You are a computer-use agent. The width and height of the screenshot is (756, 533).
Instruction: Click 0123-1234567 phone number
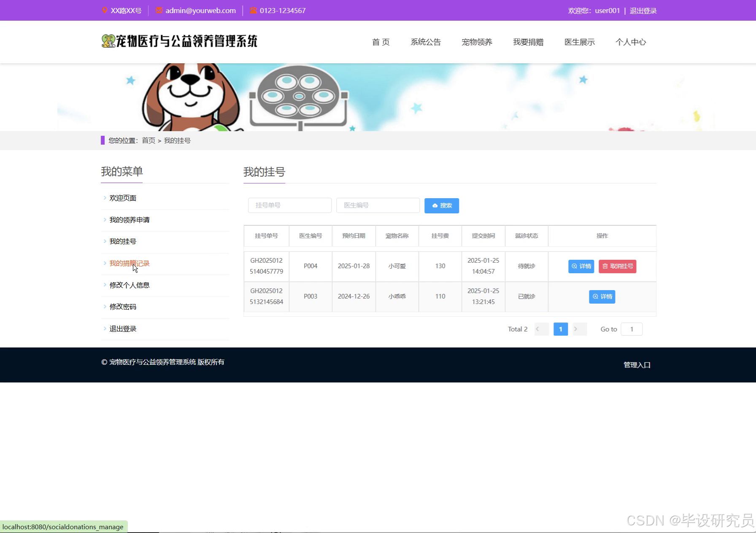coord(283,11)
